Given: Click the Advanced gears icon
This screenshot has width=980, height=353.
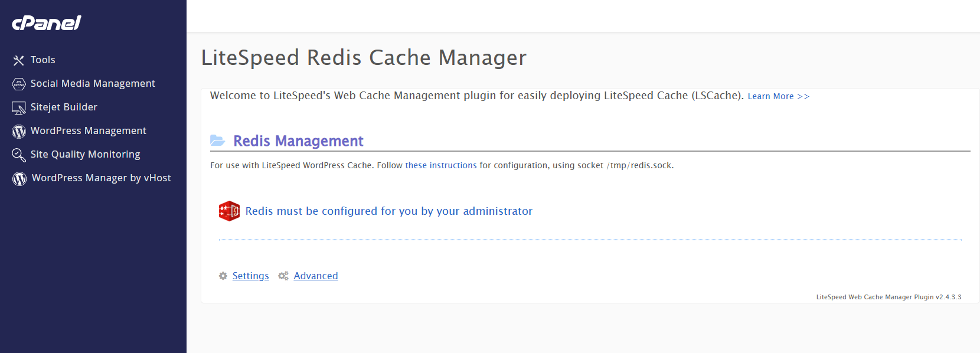Looking at the screenshot, I should (x=283, y=276).
